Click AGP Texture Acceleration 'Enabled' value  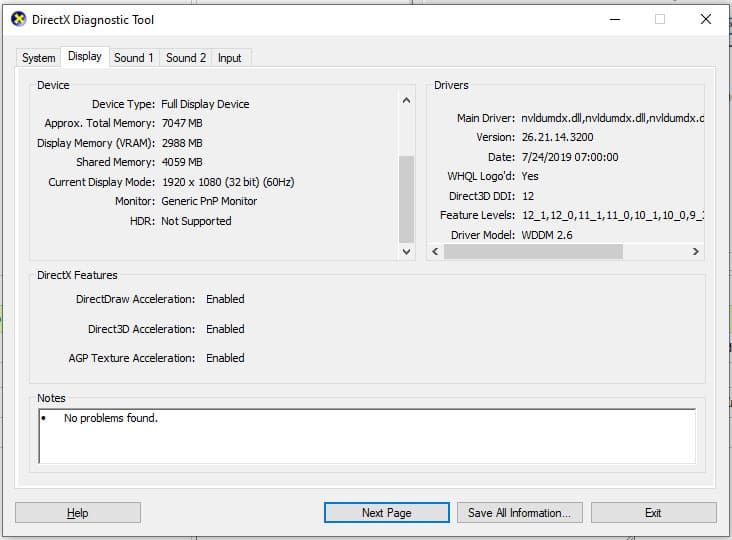tap(225, 358)
